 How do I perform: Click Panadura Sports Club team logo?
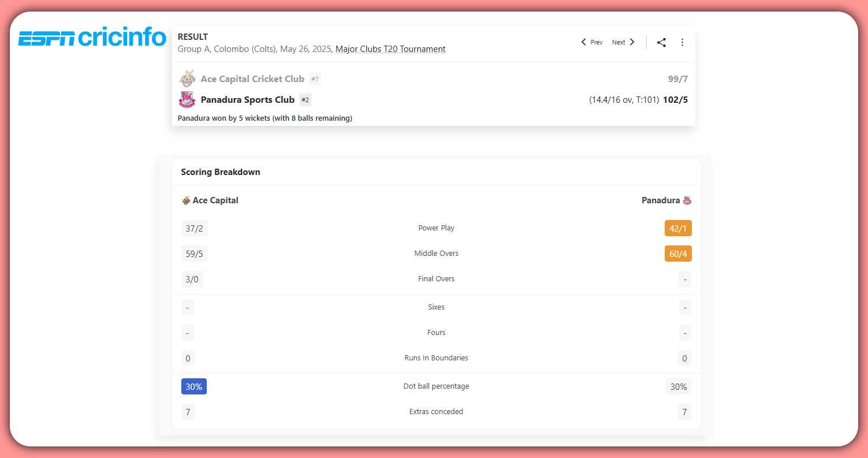(x=187, y=100)
